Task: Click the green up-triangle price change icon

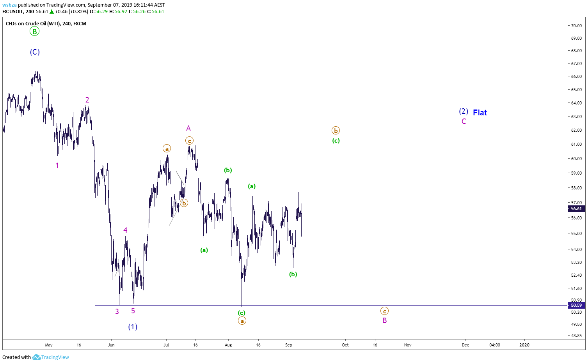Action: [52, 12]
